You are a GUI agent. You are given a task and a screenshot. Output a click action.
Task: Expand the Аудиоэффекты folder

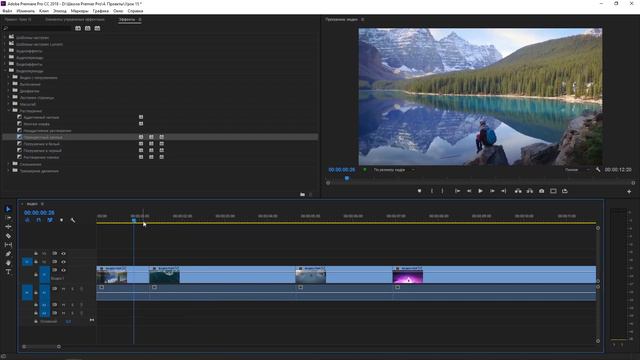5,51
